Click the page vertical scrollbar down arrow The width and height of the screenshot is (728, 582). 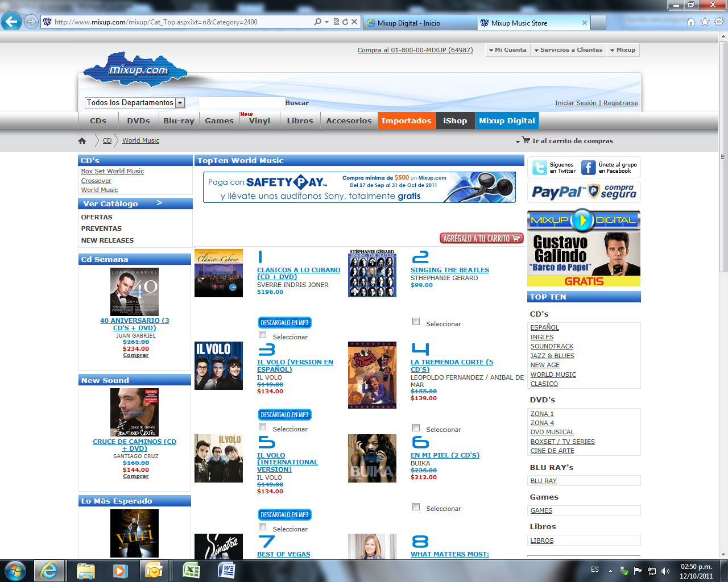723,554
